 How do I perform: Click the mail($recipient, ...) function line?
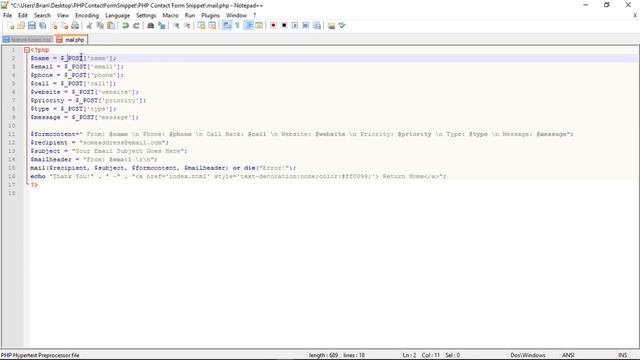coord(163,168)
